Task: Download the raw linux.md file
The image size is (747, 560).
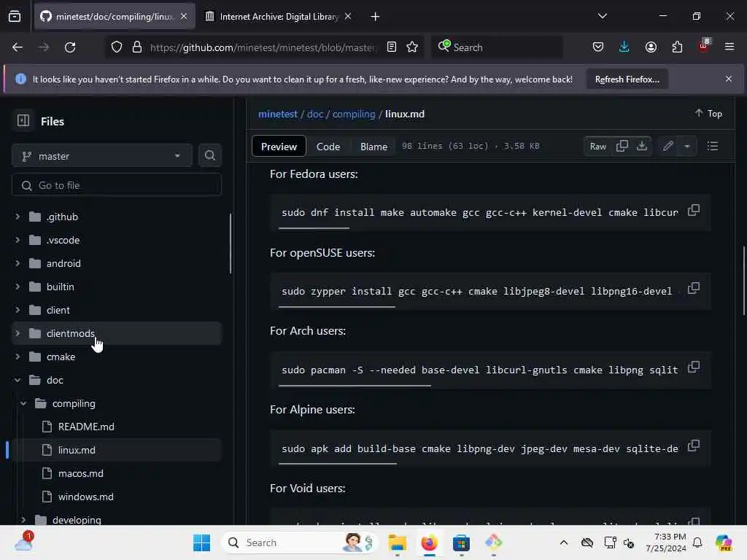Action: tap(642, 146)
